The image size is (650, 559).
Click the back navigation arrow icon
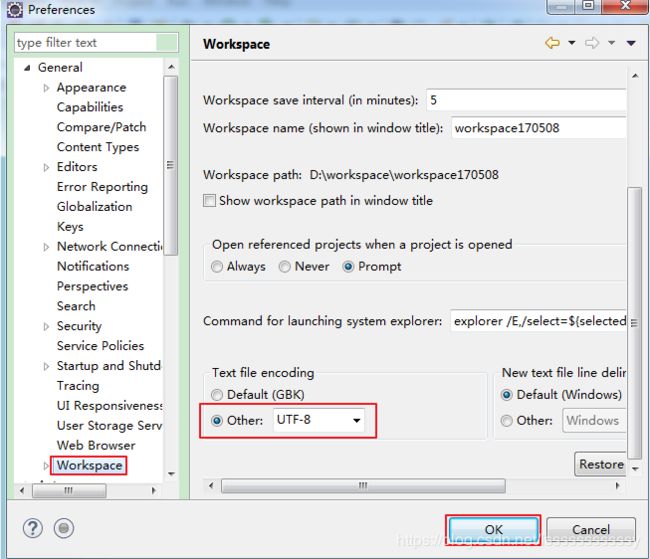(x=552, y=43)
